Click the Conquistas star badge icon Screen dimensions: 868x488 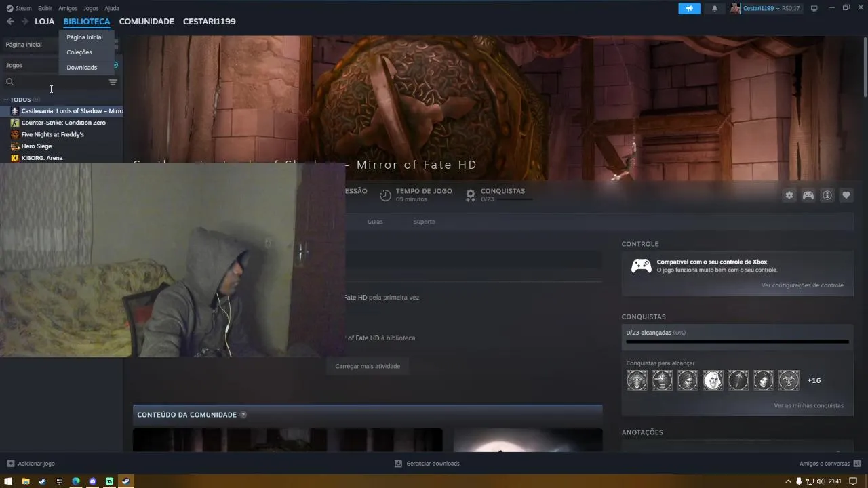pos(471,195)
